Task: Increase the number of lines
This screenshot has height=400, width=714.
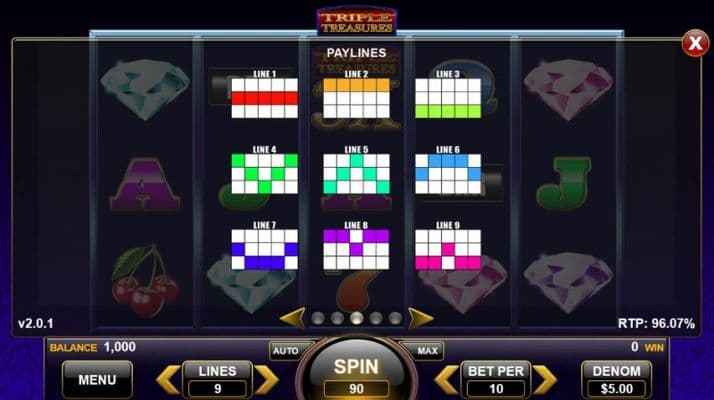Action: pyautogui.click(x=267, y=379)
